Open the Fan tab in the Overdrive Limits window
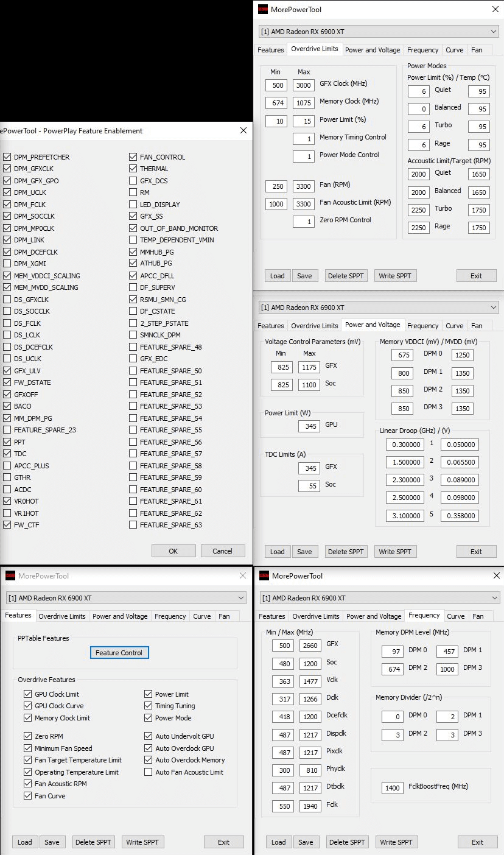Image resolution: width=504 pixels, height=855 pixels. click(477, 50)
